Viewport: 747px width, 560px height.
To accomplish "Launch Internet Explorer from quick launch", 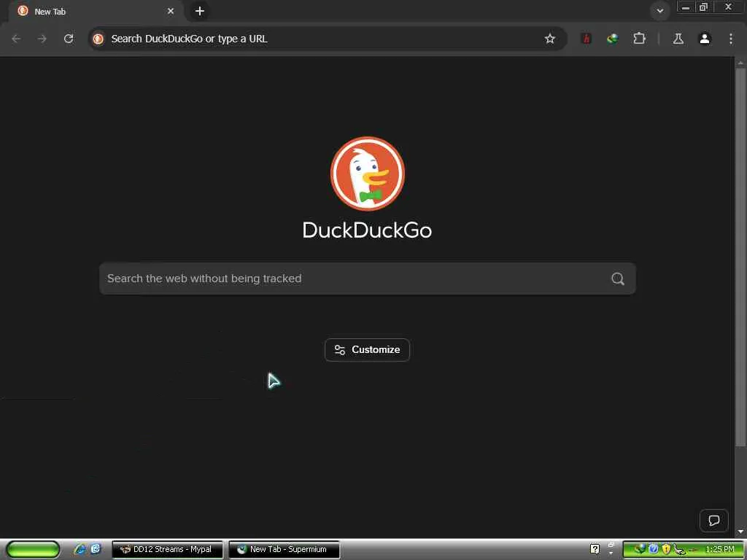I will pos(80,549).
